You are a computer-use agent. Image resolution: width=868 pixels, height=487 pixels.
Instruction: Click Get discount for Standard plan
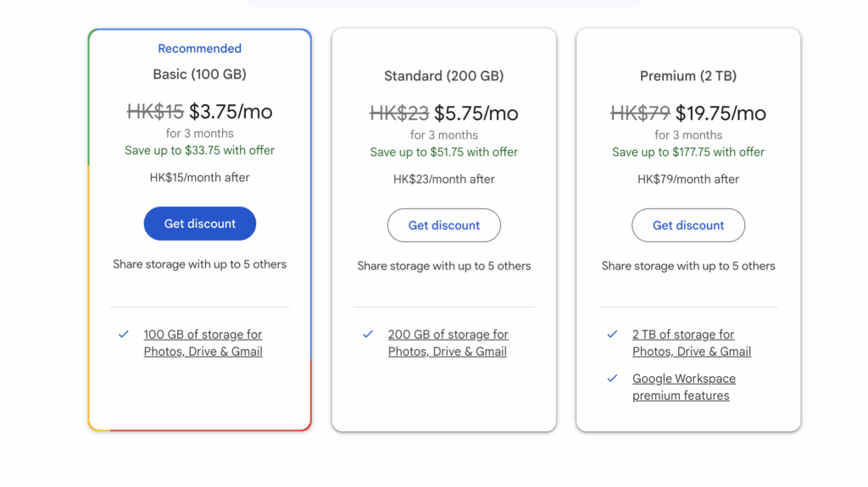point(443,225)
